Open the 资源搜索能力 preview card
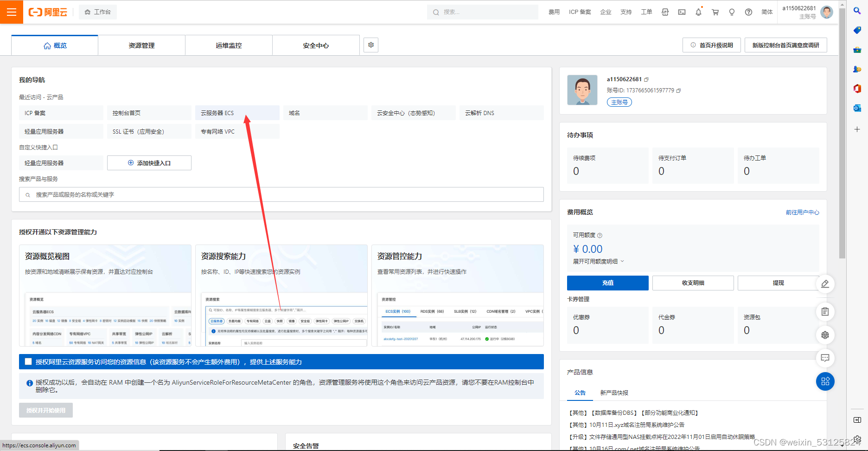The height and width of the screenshot is (451, 868). 281,295
